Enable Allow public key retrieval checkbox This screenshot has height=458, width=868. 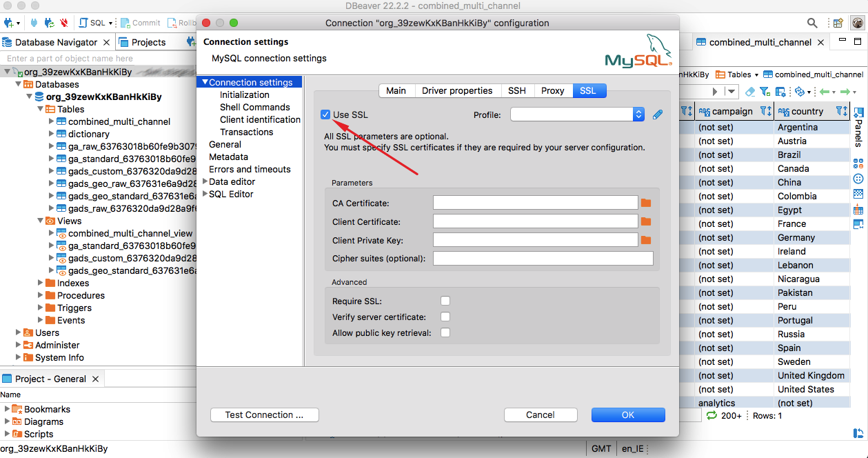point(445,332)
